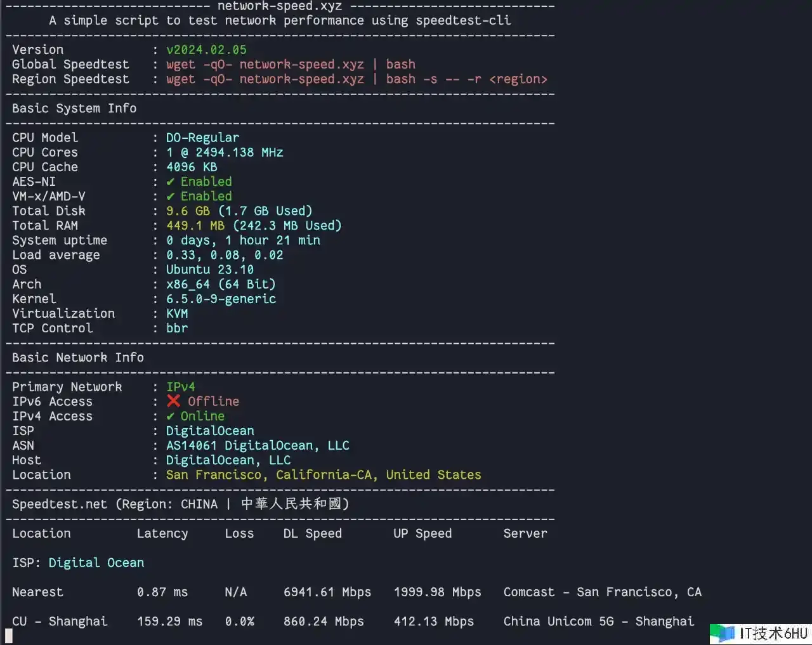Click the network-speed.xyz title text

(279, 6)
